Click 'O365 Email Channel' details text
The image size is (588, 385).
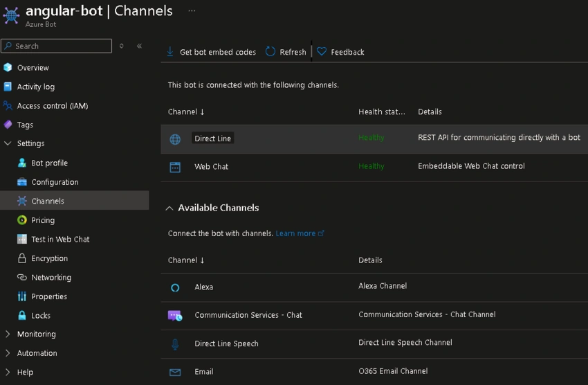(x=393, y=371)
